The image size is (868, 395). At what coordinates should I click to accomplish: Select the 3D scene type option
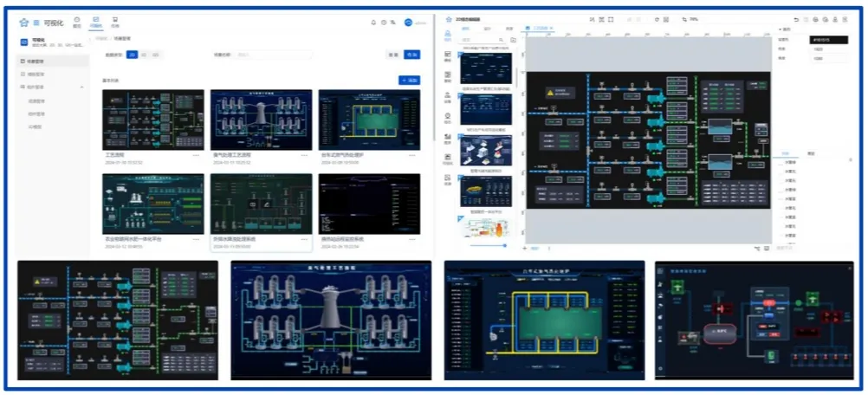pyautogui.click(x=144, y=55)
